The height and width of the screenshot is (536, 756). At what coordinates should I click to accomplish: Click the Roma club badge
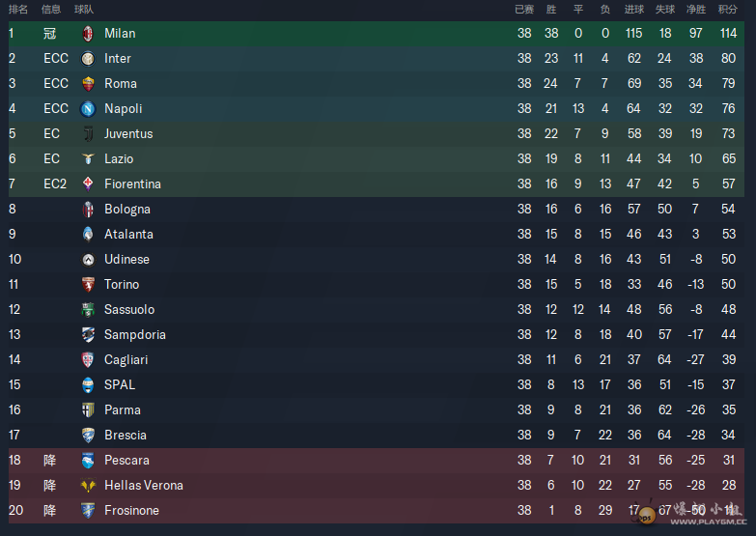[x=88, y=83]
